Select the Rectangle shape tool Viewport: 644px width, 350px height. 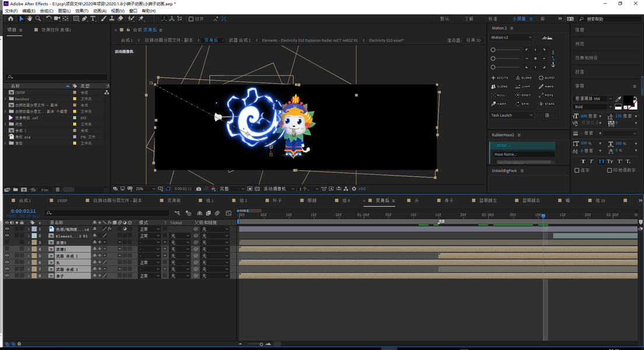click(x=76, y=19)
